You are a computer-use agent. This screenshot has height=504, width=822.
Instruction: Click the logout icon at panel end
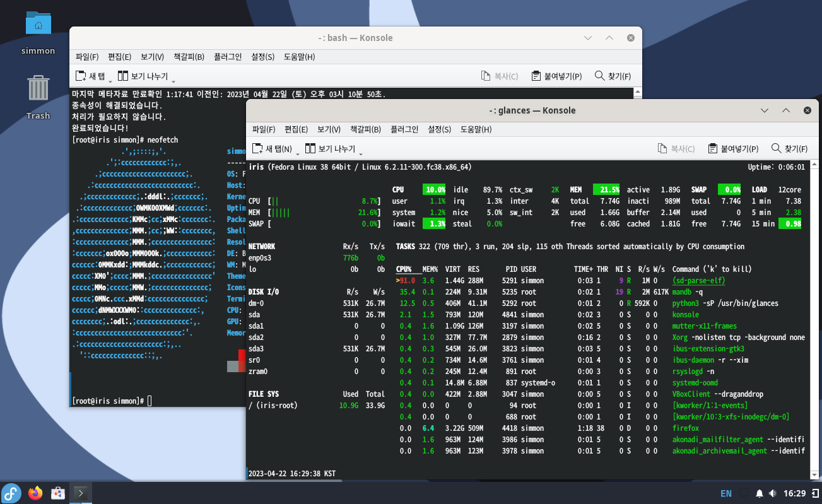click(815, 493)
